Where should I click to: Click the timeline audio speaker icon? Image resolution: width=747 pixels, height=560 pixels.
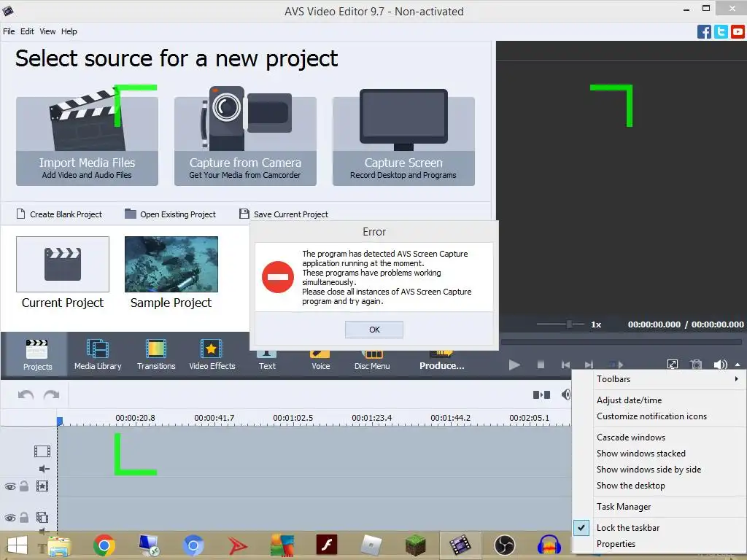(566, 394)
